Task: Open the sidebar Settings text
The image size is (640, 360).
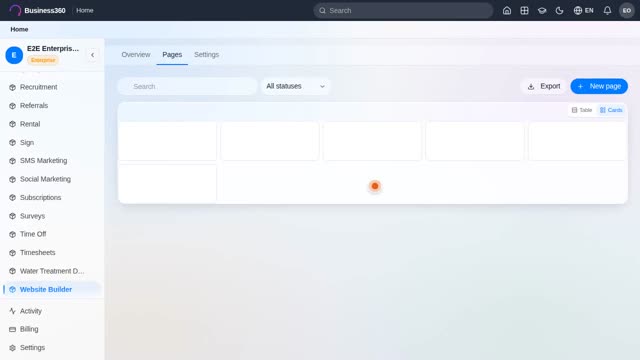Action: pyautogui.click(x=32, y=347)
